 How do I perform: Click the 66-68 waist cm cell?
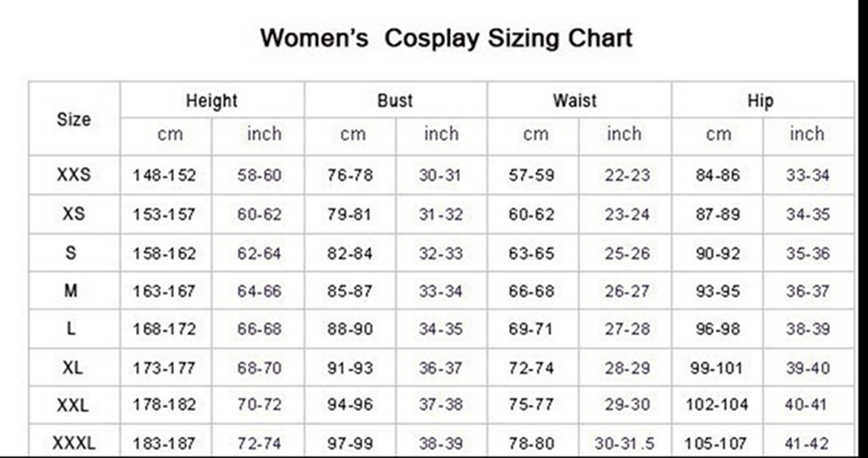531,292
